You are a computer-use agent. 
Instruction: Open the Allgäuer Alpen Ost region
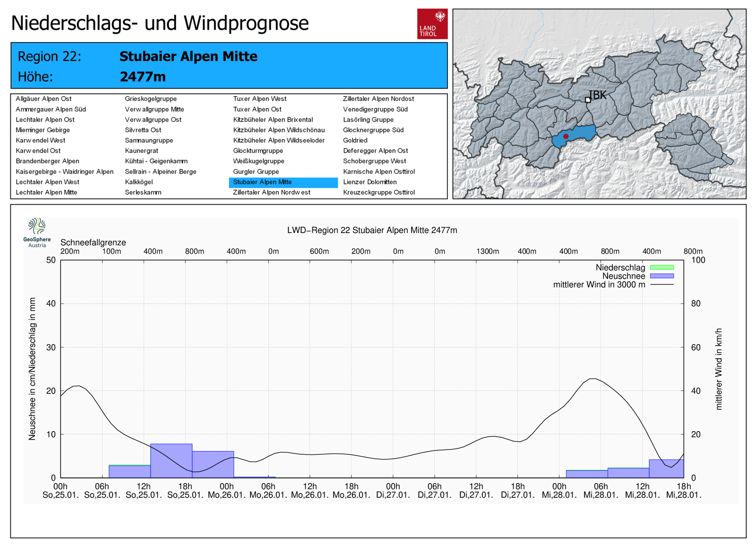pyautogui.click(x=43, y=99)
